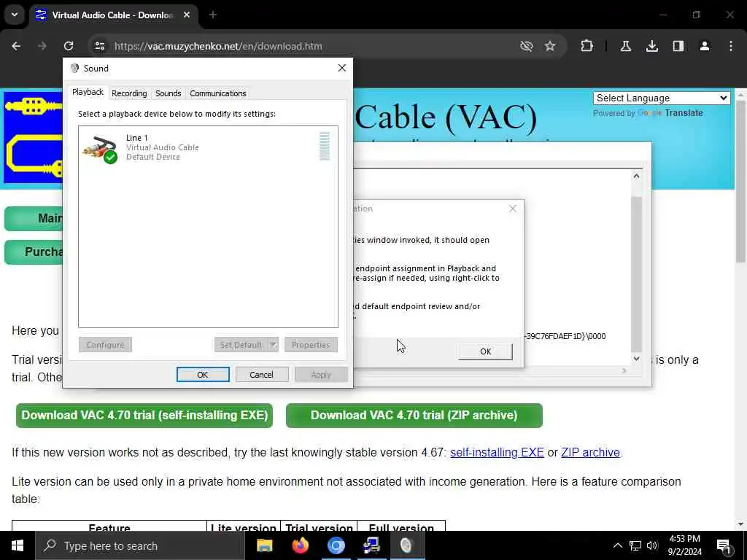Download VAC 4.70 trial ZIP archive
747x560 pixels.
click(x=414, y=415)
